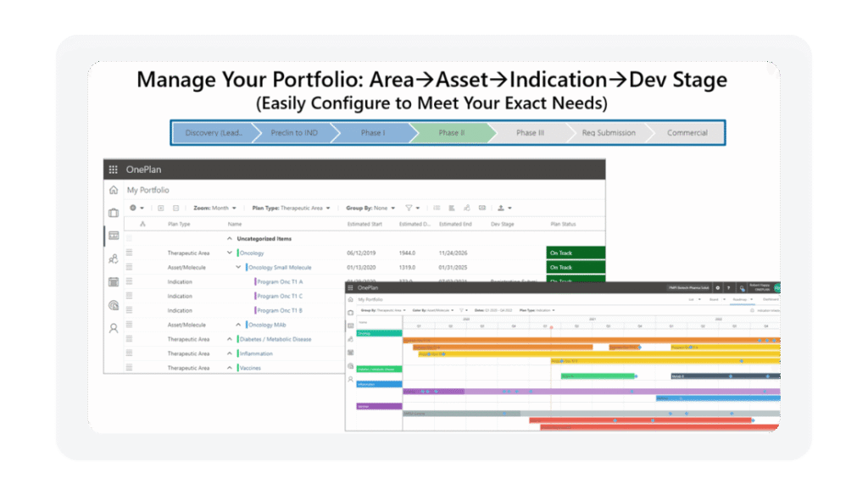The height and width of the screenshot is (495, 868).
Task: Click the list indent icon in the toolbar
Action: (x=437, y=209)
